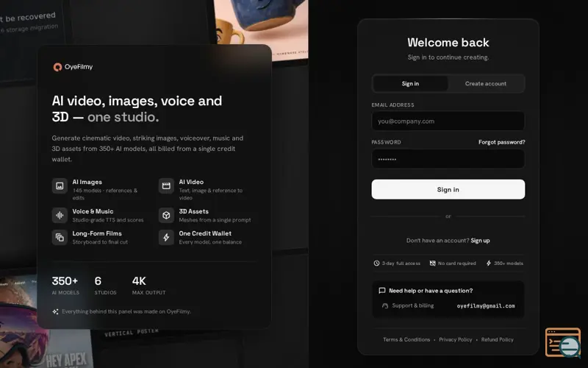Click 'Need help or have a question?' text
Image resolution: width=588 pixels, height=368 pixels.
[x=431, y=291]
